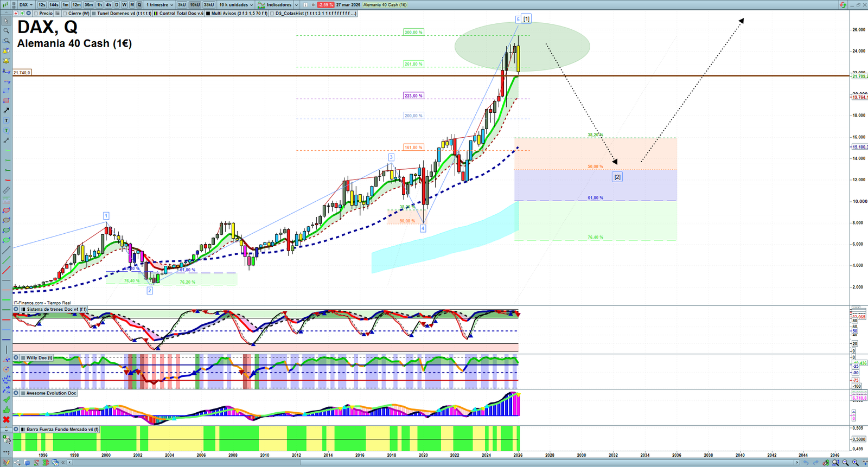Viewport: 868px width, 467px height.
Task: Switch timeframe to daily D
Action: coord(116,5)
